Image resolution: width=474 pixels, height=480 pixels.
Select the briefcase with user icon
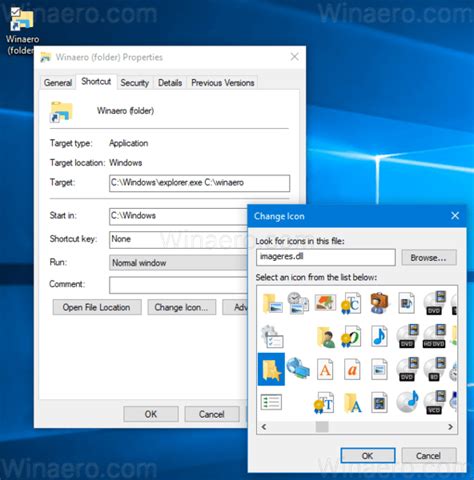(379, 303)
